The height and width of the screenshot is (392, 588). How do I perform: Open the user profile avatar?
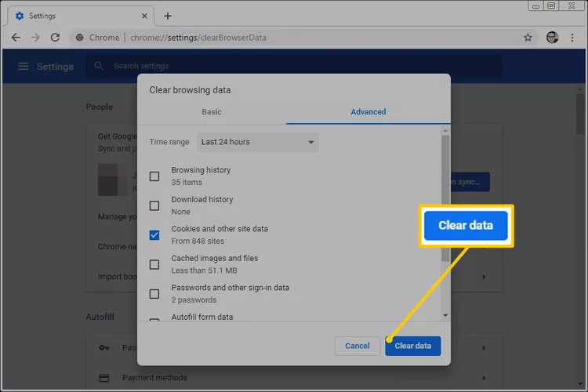coord(552,37)
